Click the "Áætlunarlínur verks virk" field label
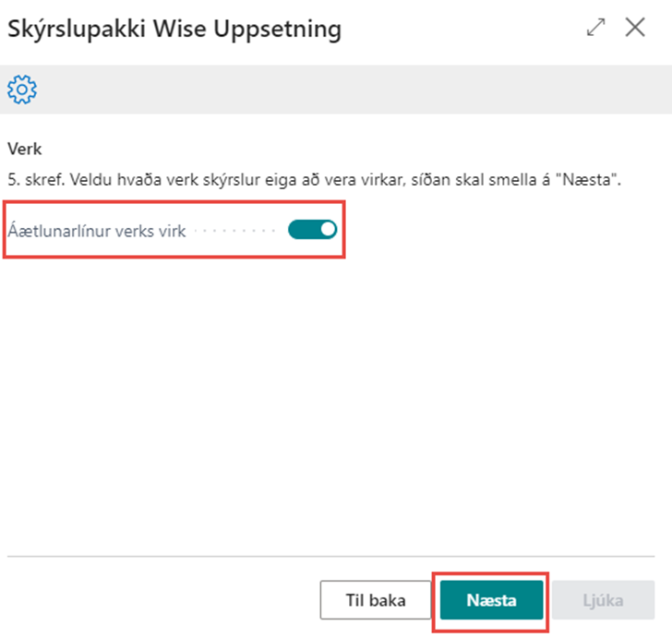Screen dimensions: 672x638 (96, 231)
